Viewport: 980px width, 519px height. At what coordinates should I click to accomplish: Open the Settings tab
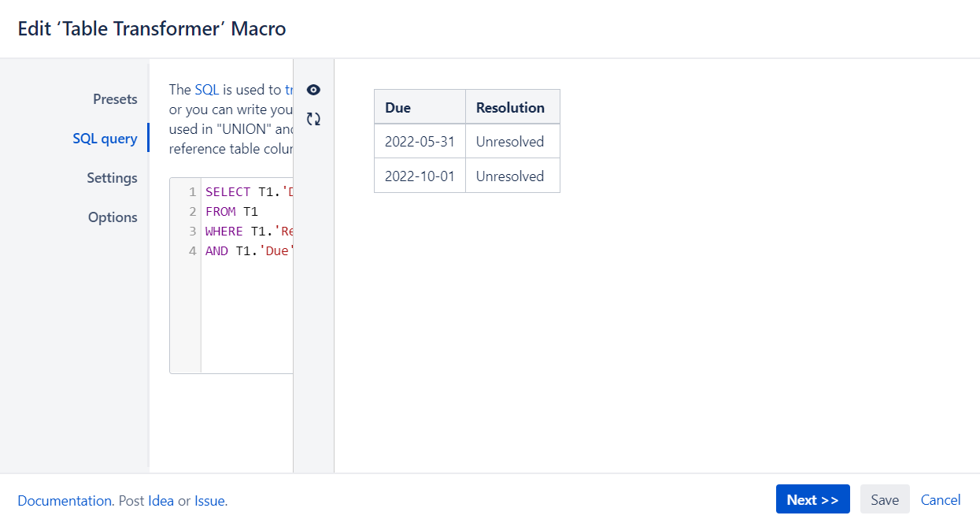tap(112, 178)
